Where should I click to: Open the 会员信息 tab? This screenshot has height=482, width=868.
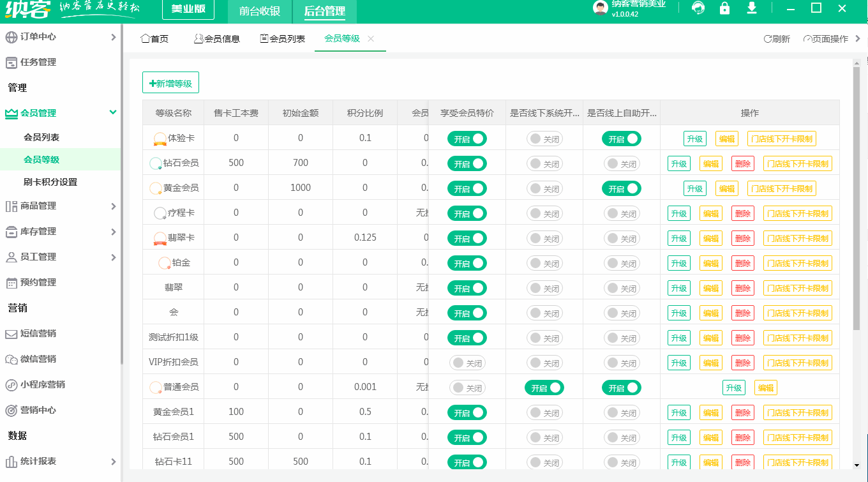point(218,38)
